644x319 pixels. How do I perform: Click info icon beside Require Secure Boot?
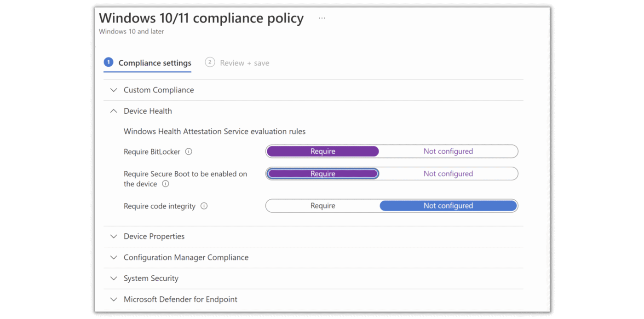click(166, 184)
